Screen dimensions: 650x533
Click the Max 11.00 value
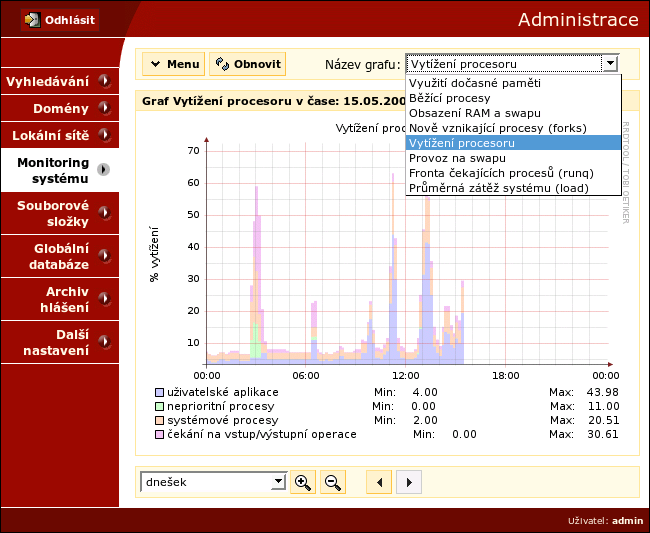(x=604, y=406)
